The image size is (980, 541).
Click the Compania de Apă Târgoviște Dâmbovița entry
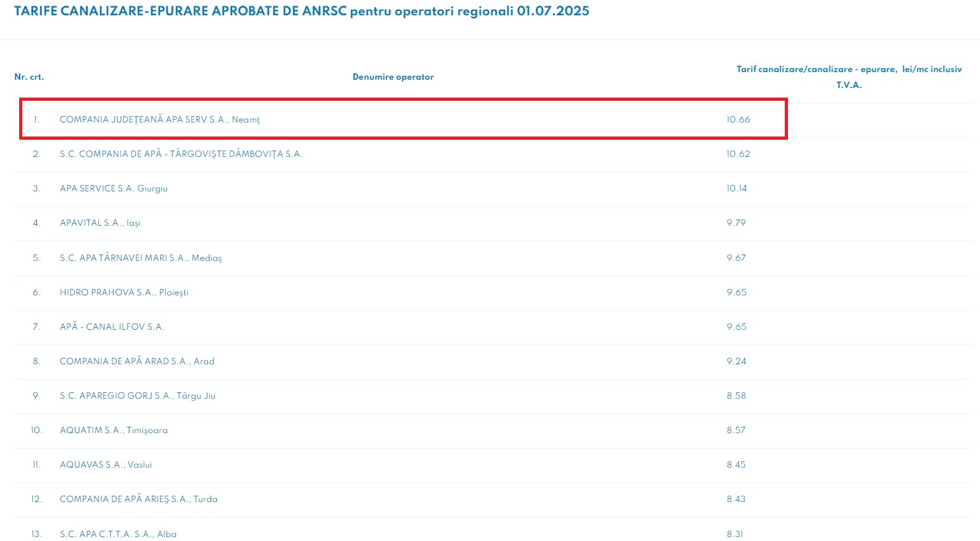click(181, 154)
